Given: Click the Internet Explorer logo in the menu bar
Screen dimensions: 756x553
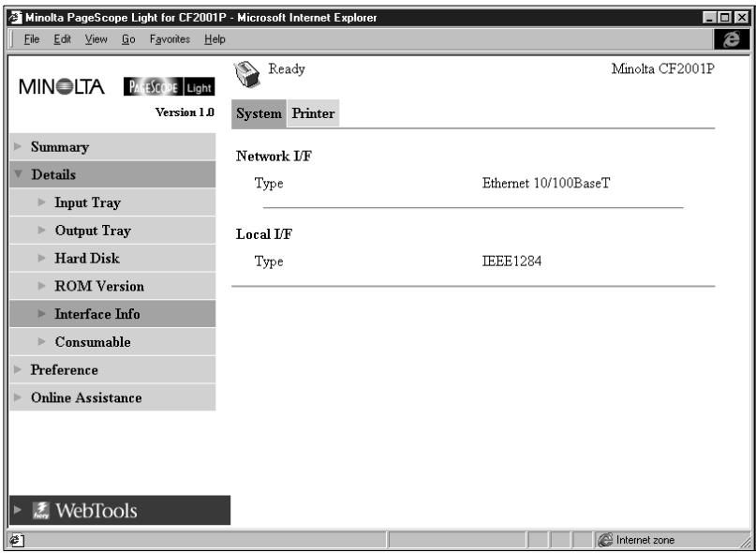Looking at the screenshot, I should coord(732,39).
